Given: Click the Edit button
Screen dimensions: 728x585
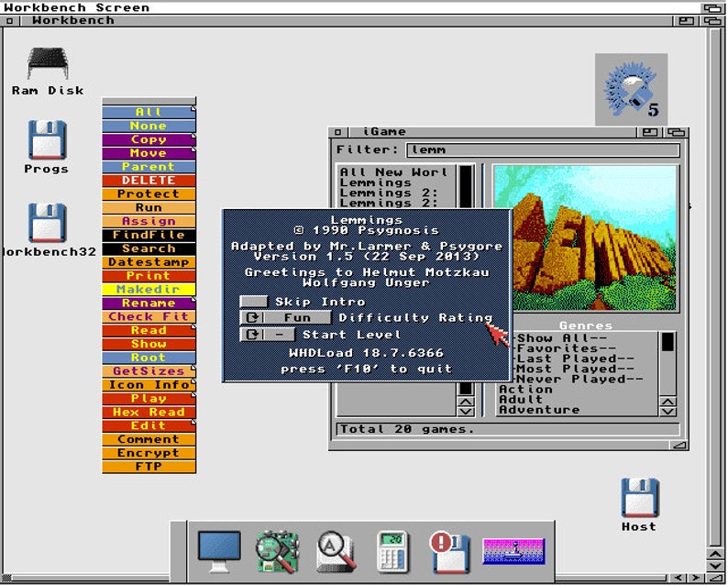Looking at the screenshot, I should [149, 425].
